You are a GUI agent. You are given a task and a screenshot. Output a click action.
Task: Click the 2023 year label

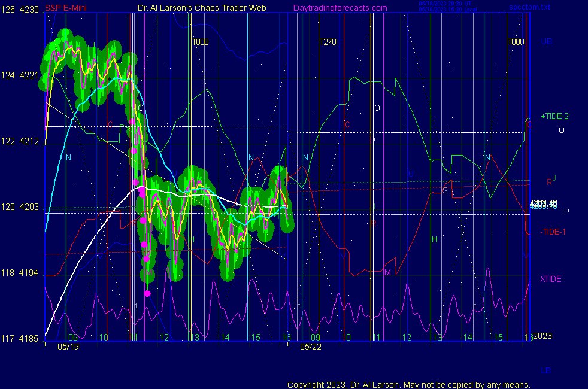tap(542, 336)
